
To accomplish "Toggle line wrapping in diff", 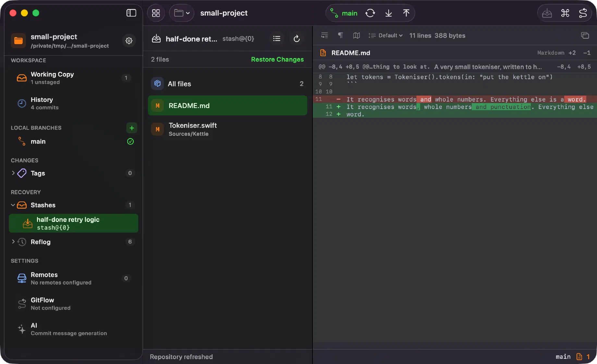I will [x=324, y=35].
